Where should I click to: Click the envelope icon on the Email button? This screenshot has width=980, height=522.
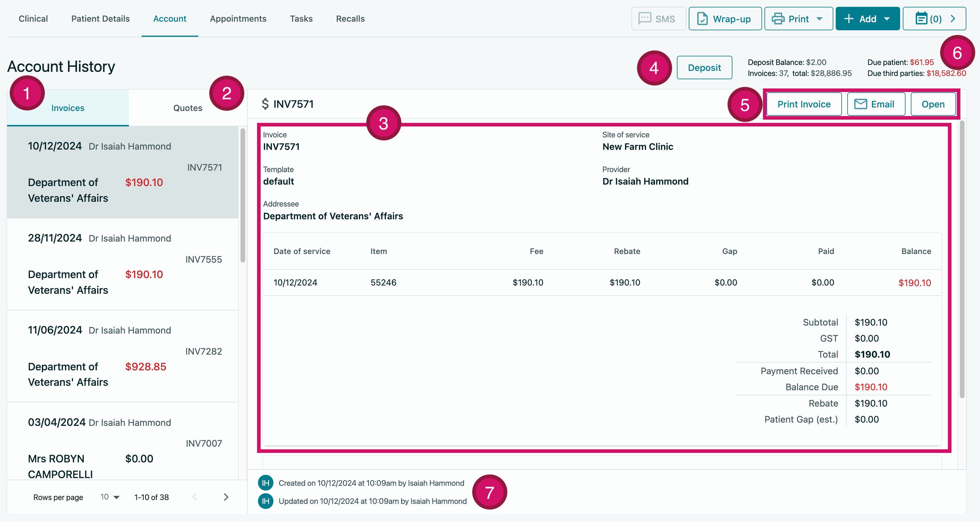coord(861,104)
